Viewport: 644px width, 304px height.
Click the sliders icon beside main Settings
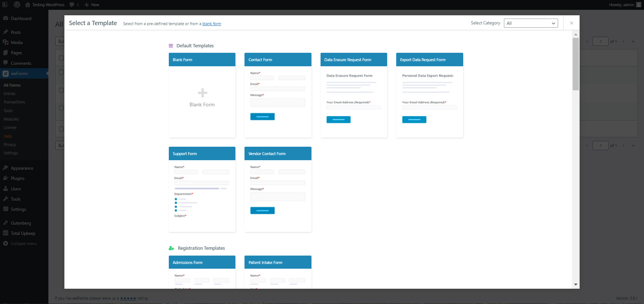(x=6, y=209)
